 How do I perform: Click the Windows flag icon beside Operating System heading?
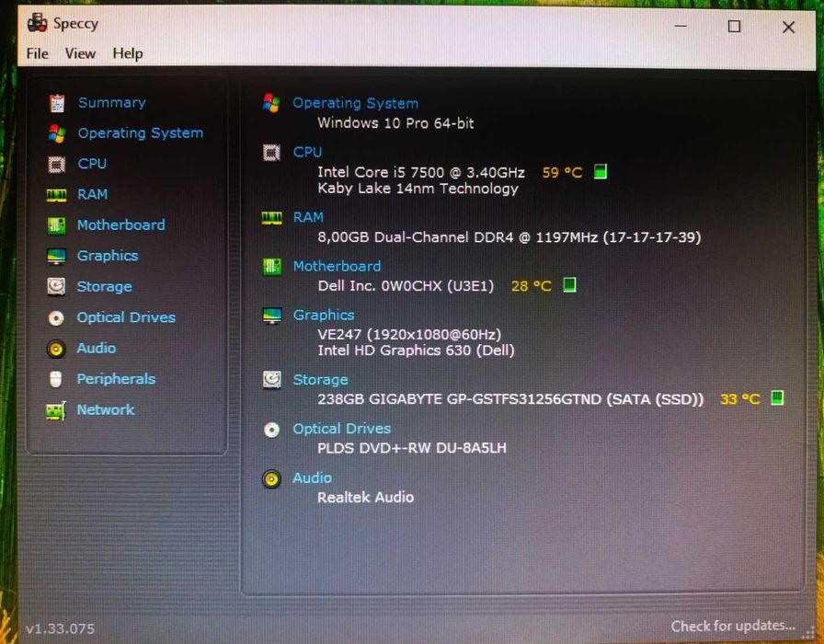click(x=271, y=102)
